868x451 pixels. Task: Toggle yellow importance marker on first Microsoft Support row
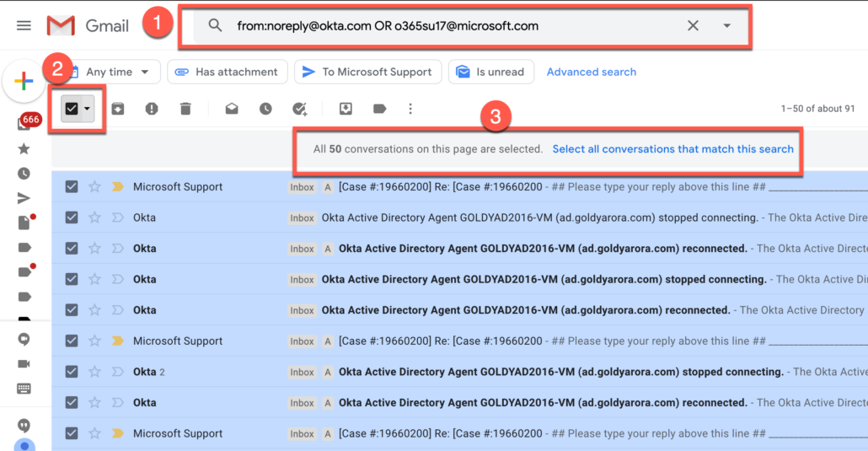click(x=117, y=186)
